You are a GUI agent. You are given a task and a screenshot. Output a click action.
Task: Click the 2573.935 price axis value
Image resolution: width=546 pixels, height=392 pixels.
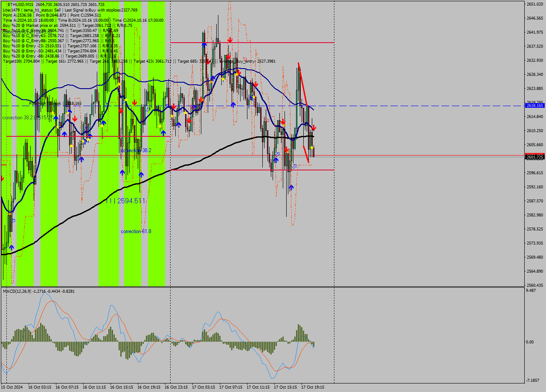pos(534,243)
